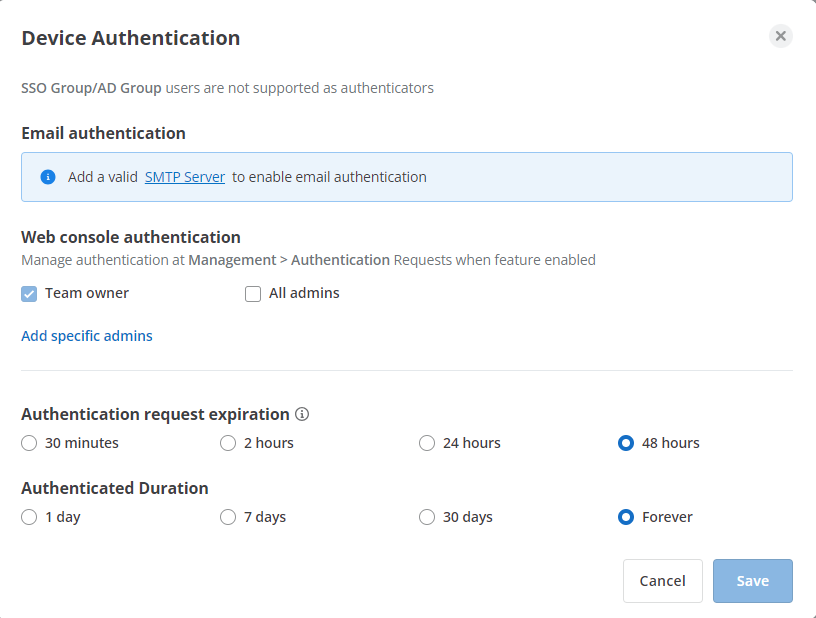Viewport: 816px width, 618px height.
Task: Select 24 hours expiration
Action: pyautogui.click(x=427, y=443)
